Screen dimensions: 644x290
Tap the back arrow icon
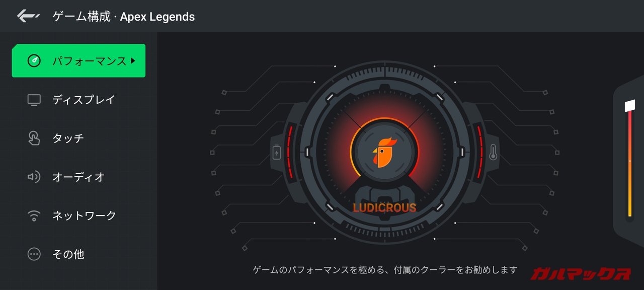pos(28,16)
